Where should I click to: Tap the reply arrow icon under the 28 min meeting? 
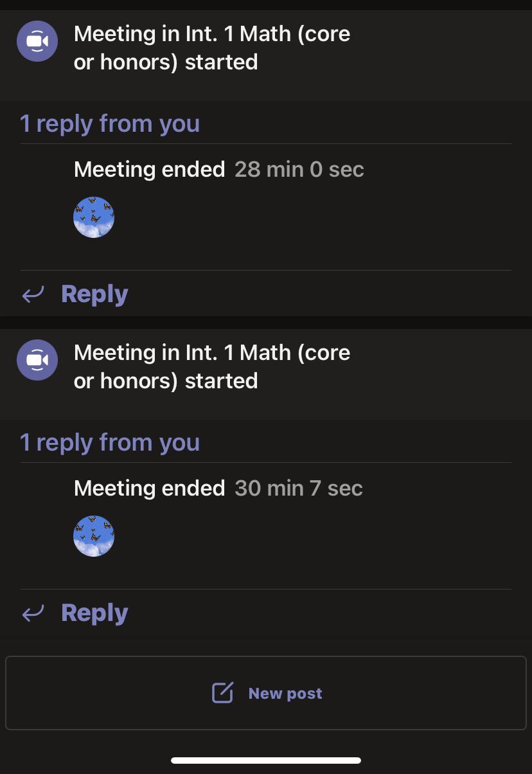pos(33,294)
